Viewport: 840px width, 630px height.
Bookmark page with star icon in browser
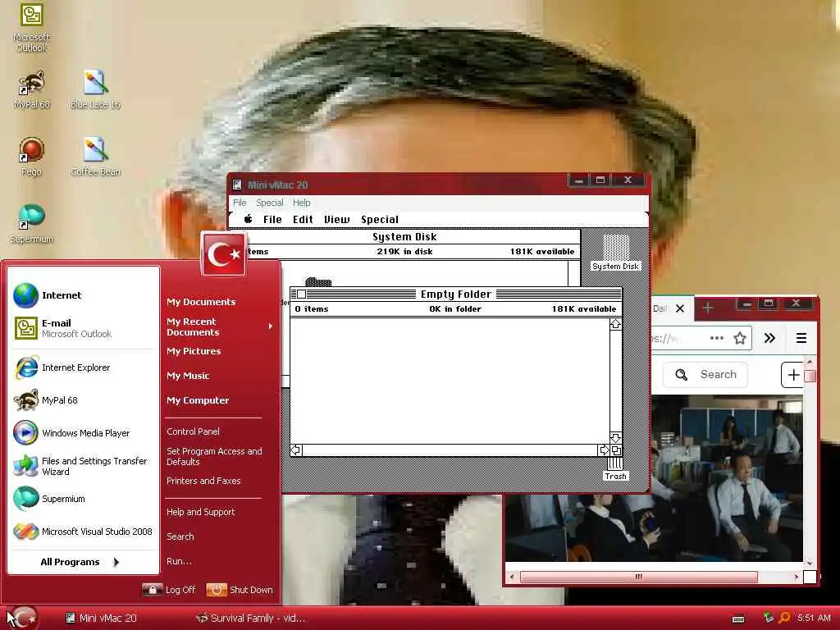(x=740, y=338)
